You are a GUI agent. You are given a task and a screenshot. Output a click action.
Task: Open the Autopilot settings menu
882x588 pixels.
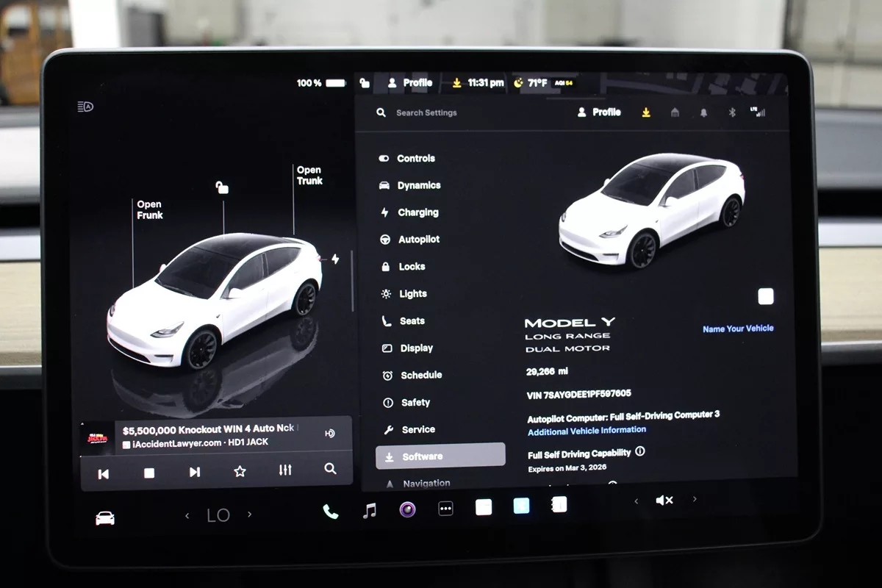click(x=418, y=240)
